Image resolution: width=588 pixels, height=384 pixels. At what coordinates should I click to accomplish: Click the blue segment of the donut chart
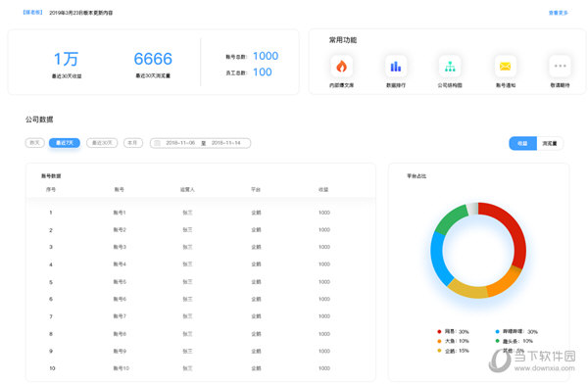(x=438, y=259)
